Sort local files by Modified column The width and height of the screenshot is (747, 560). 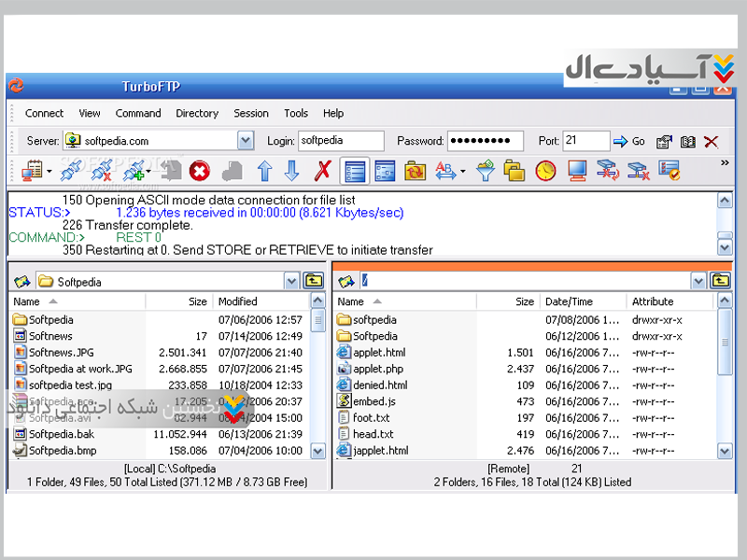(x=237, y=301)
